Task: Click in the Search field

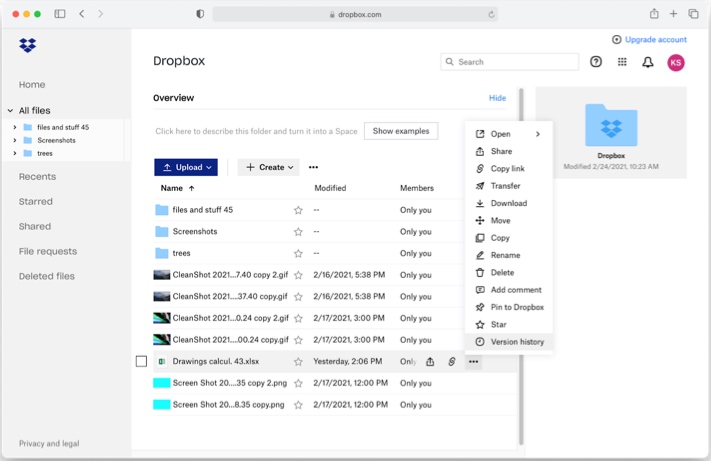Action: pyautogui.click(x=510, y=62)
